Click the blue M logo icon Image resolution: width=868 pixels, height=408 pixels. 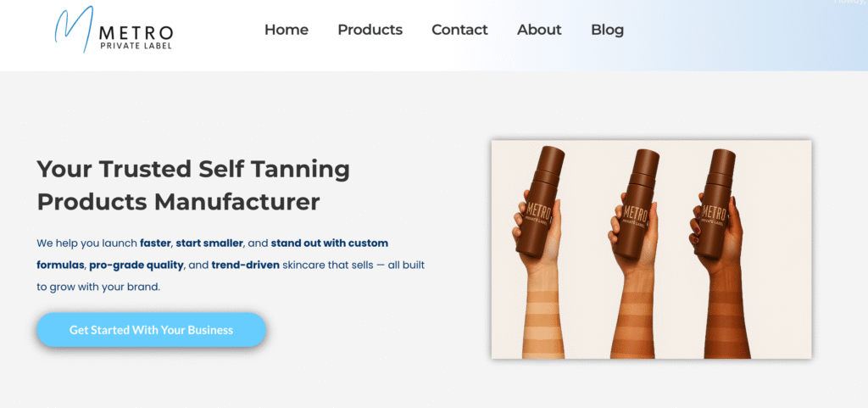(73, 30)
